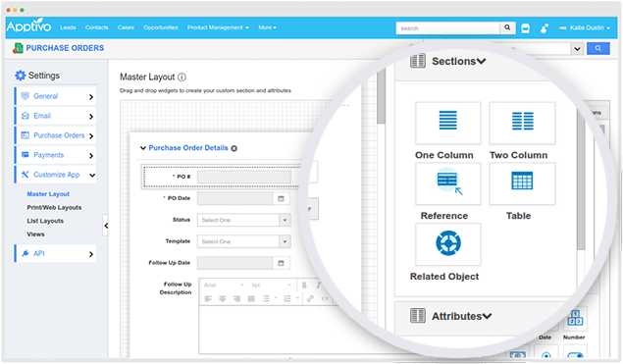This screenshot has width=623, height=364.
Task: Open the dropdown beside blue search button
Action: click(x=577, y=49)
